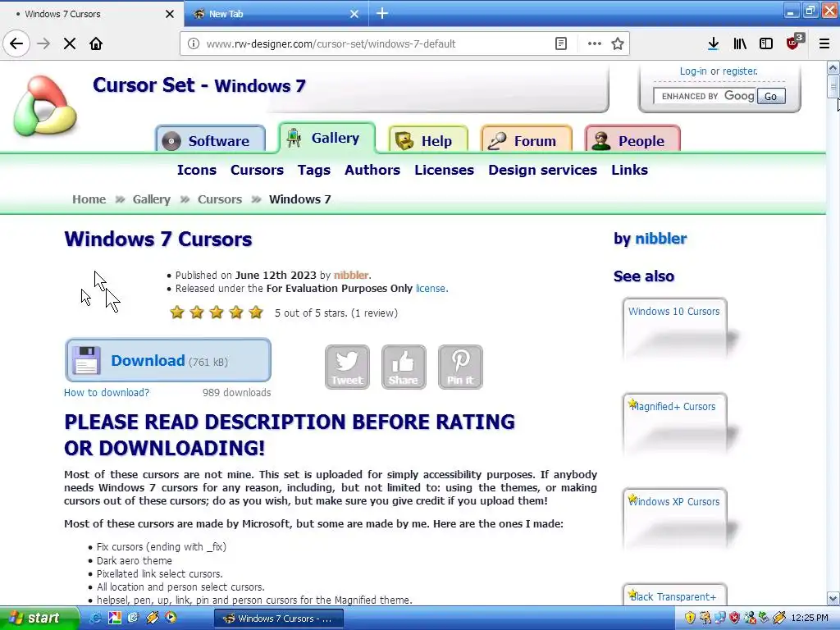This screenshot has height=630, width=840.
Task: Open the Black Transparent+ card
Action: (675, 595)
